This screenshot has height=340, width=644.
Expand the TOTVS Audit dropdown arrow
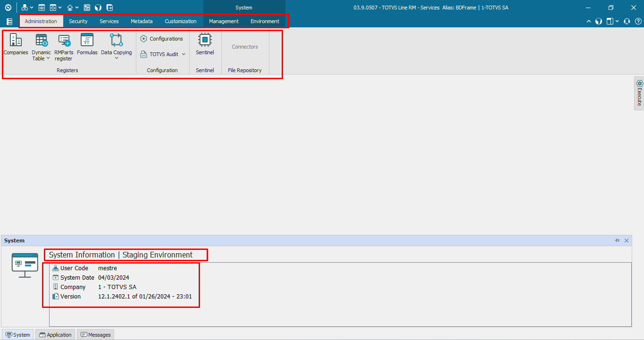click(184, 54)
